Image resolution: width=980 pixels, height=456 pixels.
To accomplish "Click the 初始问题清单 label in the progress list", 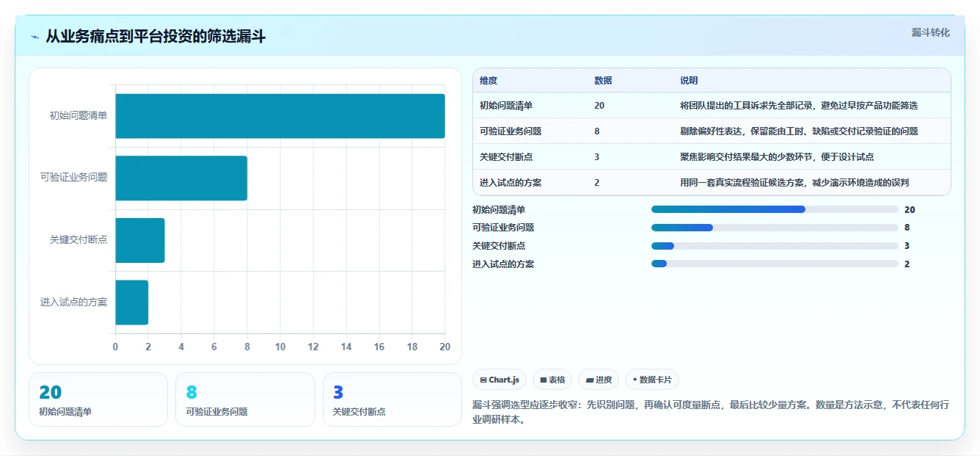I will (499, 209).
